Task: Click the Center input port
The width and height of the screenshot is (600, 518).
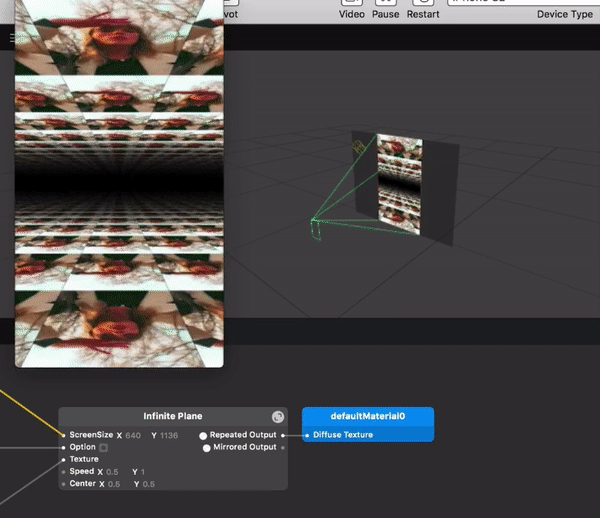Action: coord(64,484)
